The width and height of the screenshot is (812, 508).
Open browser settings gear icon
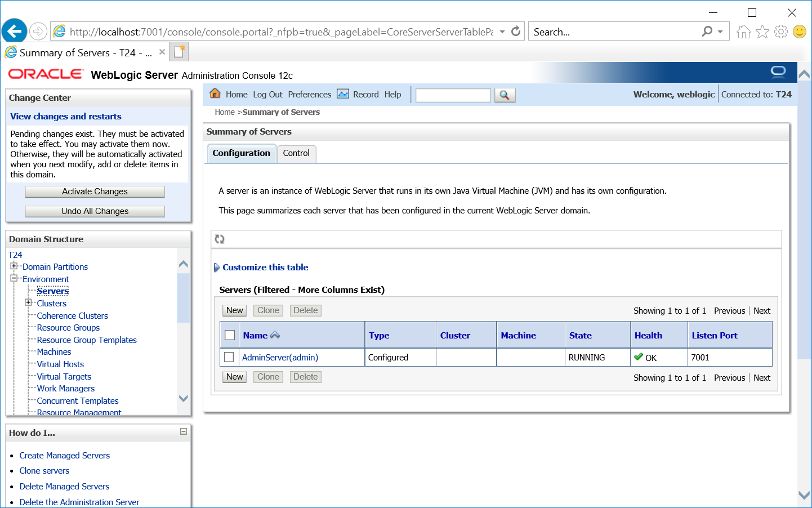[781, 32]
